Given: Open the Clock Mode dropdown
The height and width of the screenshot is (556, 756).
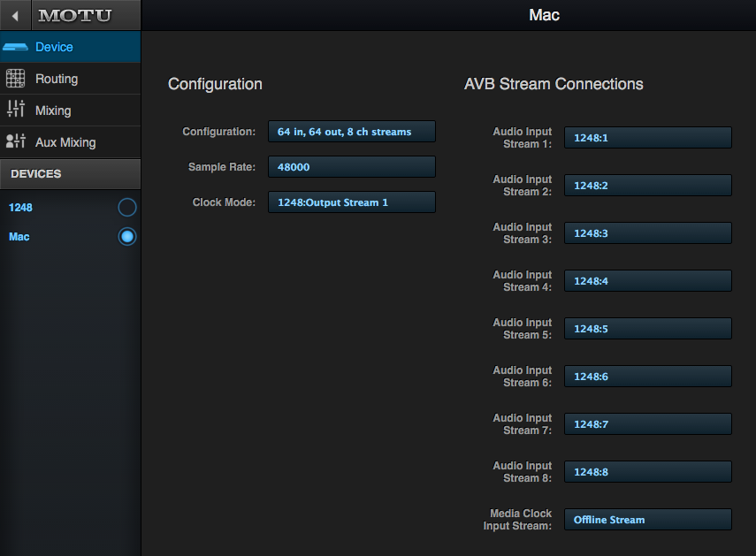Looking at the screenshot, I should (x=352, y=202).
